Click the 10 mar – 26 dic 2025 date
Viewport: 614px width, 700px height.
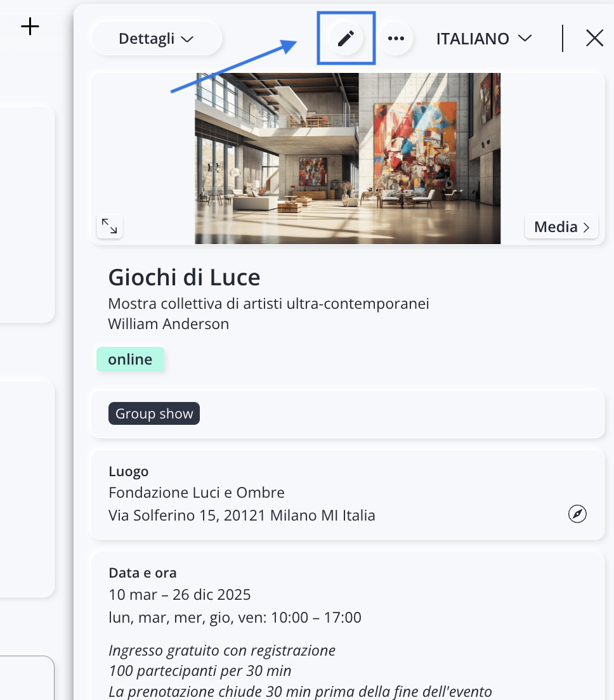point(180,595)
